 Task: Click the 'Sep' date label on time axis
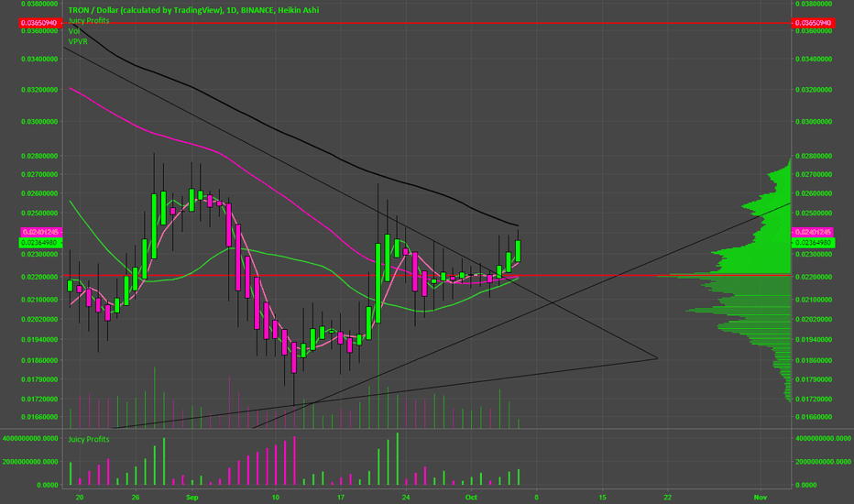click(x=192, y=497)
